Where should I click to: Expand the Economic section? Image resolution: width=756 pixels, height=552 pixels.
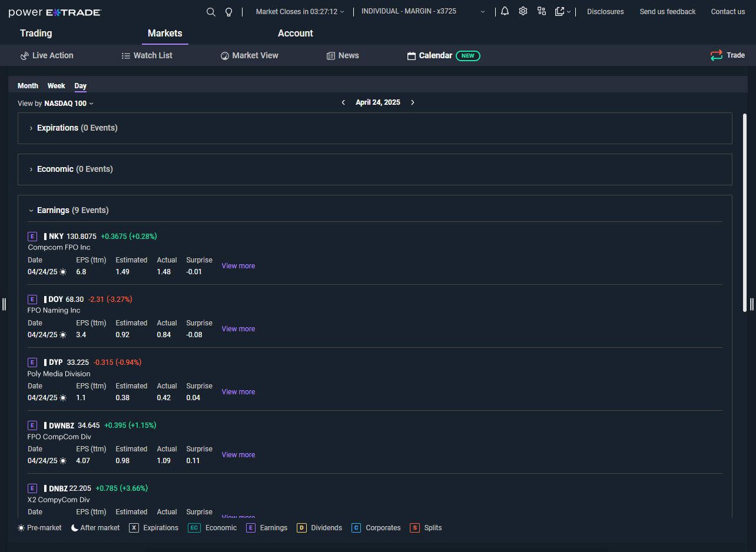(x=31, y=169)
